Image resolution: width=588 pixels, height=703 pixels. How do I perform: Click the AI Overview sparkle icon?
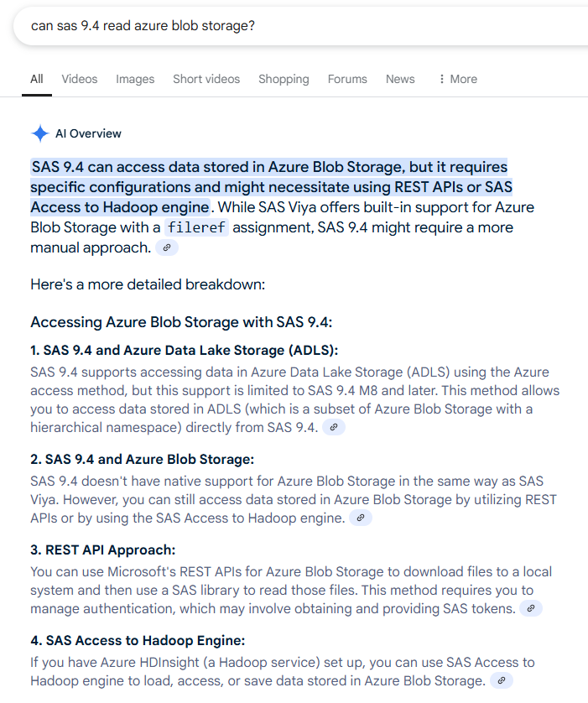[x=39, y=133]
